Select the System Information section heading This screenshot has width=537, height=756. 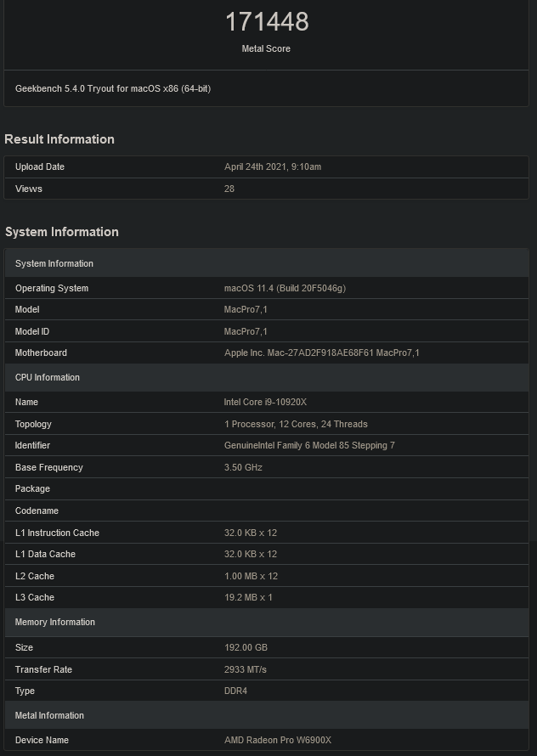pyautogui.click(x=62, y=232)
